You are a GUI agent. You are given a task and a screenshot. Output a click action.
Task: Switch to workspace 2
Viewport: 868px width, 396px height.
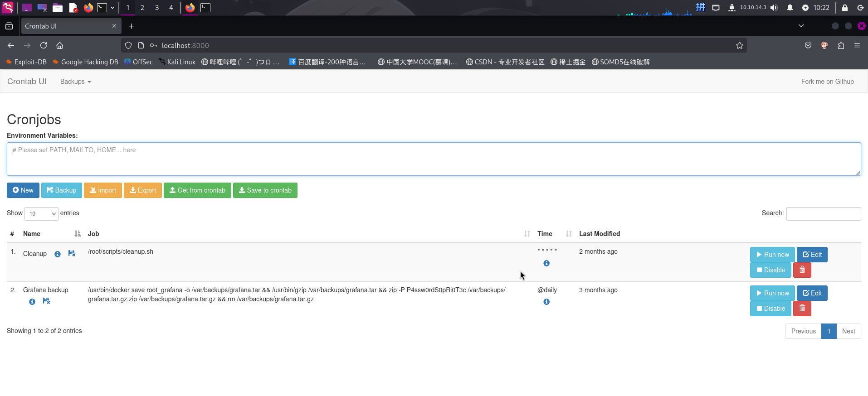click(142, 8)
